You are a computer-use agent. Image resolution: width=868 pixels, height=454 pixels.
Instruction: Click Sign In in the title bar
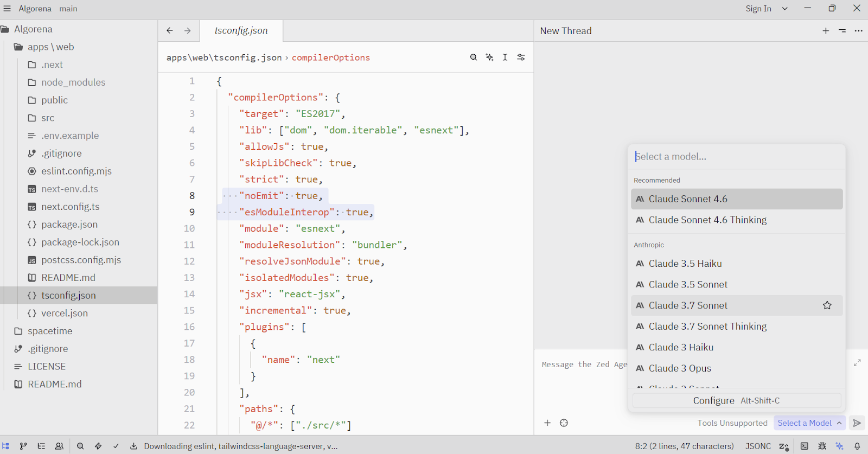[x=758, y=9]
